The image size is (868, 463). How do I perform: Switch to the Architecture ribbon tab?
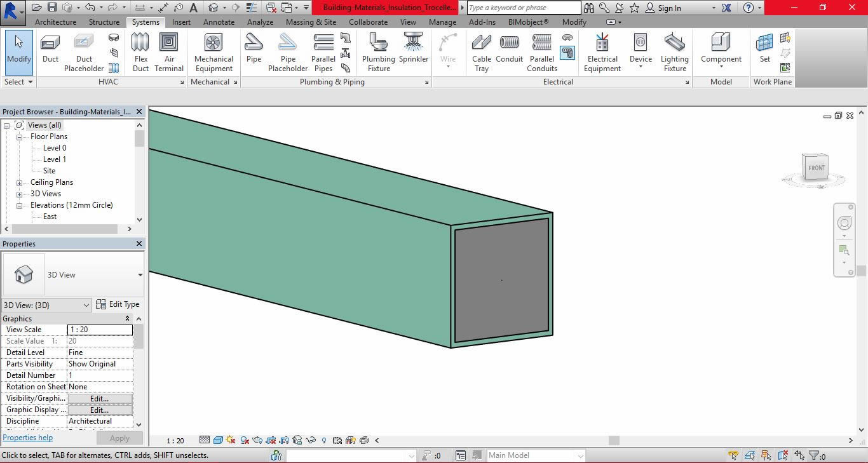pos(56,22)
